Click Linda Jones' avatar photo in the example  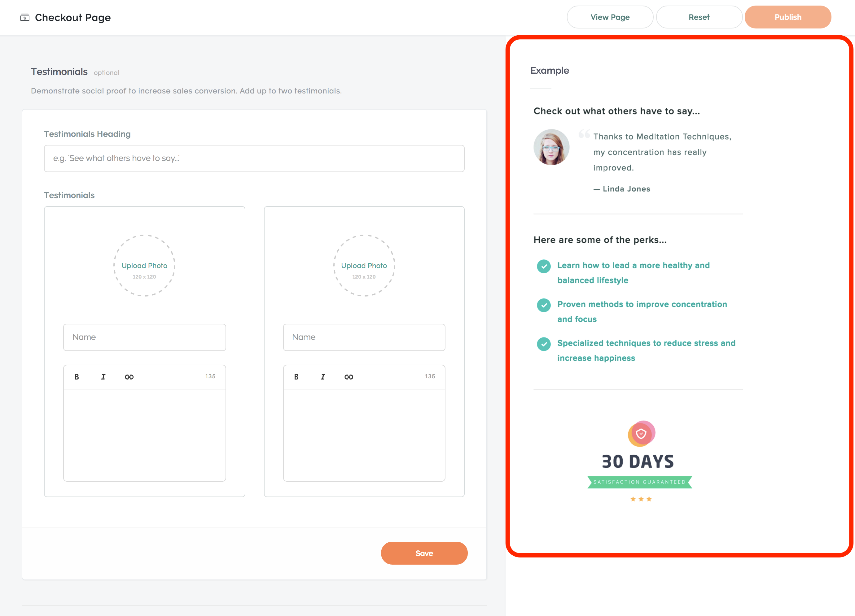[x=551, y=147]
